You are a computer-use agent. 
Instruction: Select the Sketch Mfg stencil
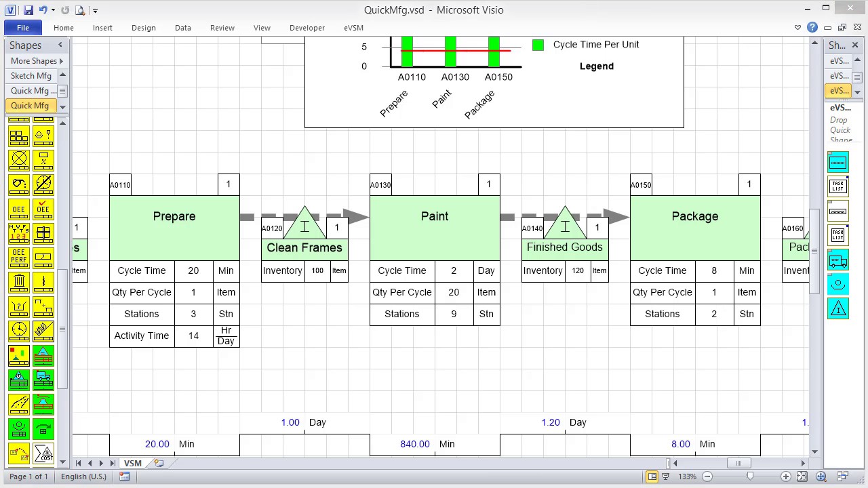[31, 76]
